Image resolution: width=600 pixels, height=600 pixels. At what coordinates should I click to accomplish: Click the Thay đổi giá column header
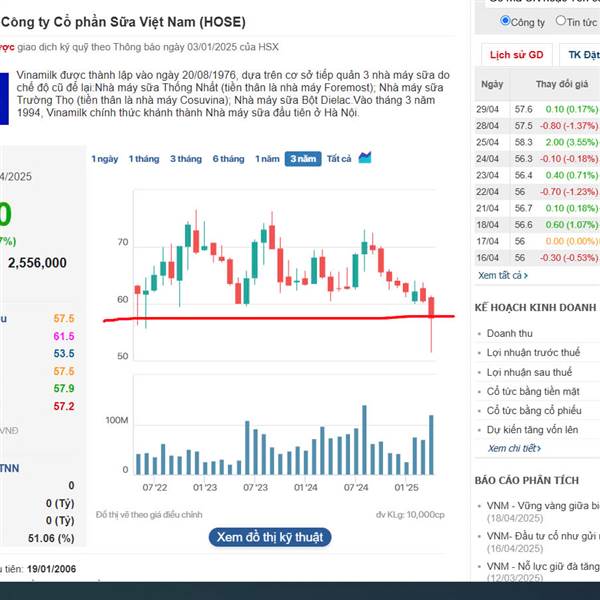click(562, 84)
